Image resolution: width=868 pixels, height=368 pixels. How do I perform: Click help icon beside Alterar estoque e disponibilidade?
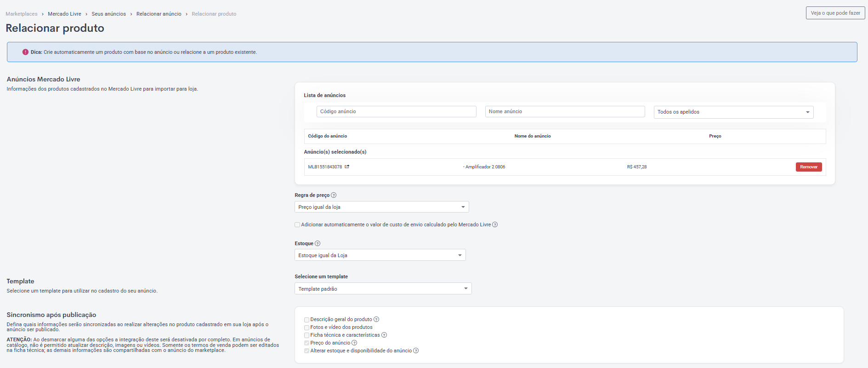click(x=416, y=351)
